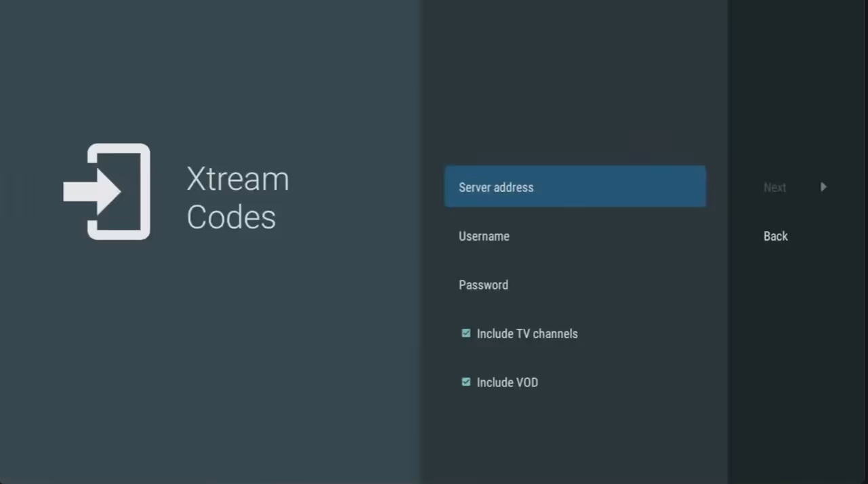This screenshot has width=868, height=484.
Task: Select the highlighted Server address item
Action: click(x=575, y=187)
